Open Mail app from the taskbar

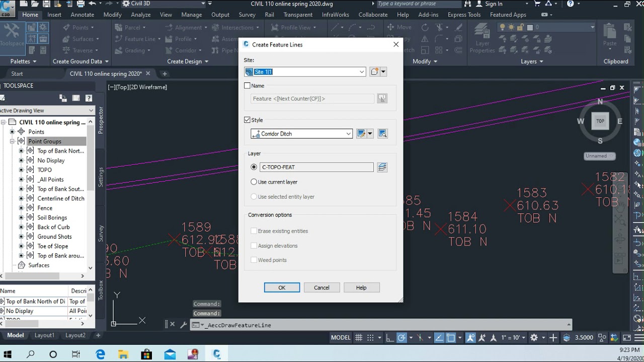click(170, 354)
